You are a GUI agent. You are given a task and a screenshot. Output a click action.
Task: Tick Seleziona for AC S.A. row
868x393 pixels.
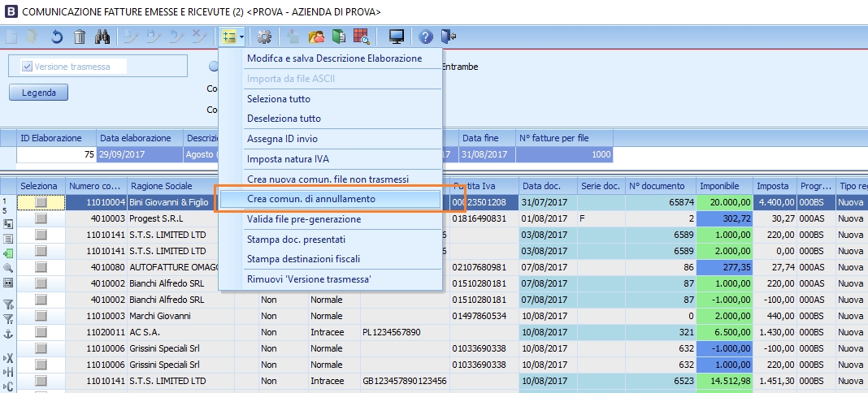(x=41, y=333)
